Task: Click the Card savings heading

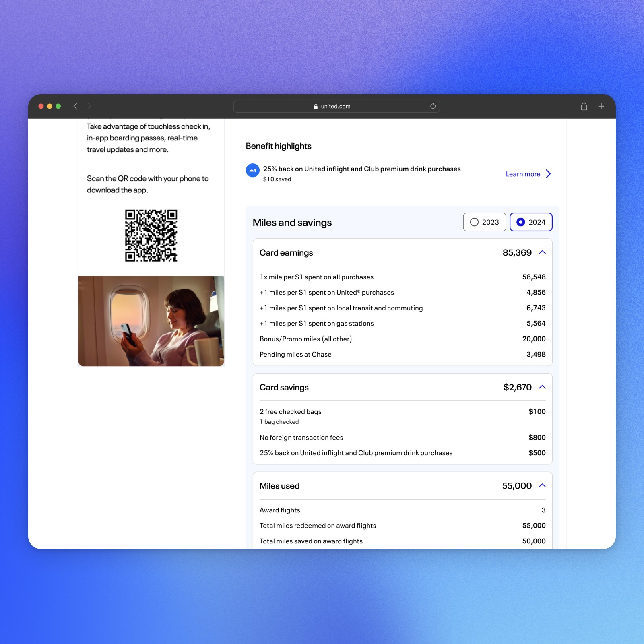Action: (x=284, y=388)
